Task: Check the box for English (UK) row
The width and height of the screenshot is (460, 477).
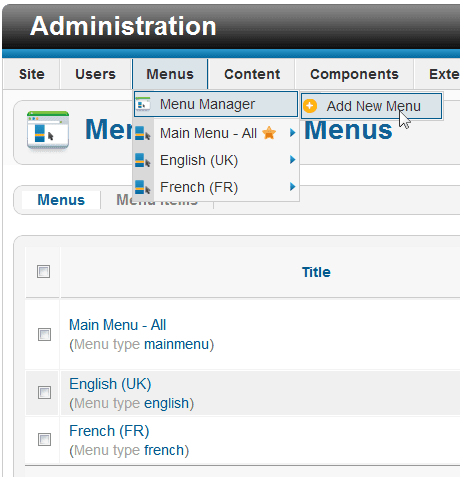Action: tap(44, 392)
